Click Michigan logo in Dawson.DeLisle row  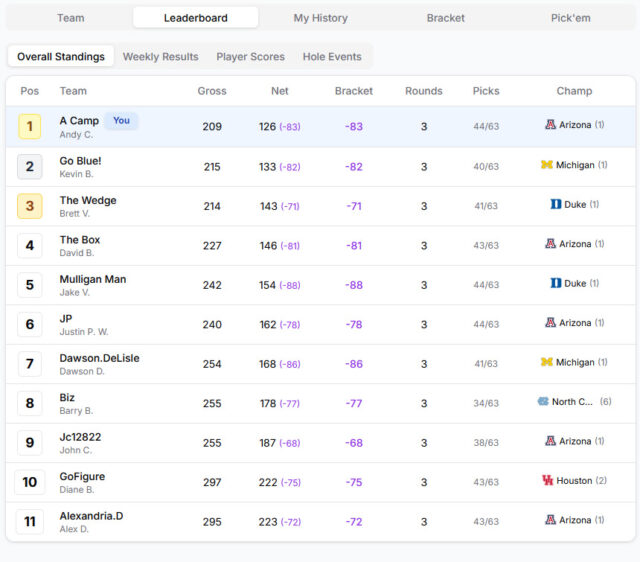tap(547, 362)
